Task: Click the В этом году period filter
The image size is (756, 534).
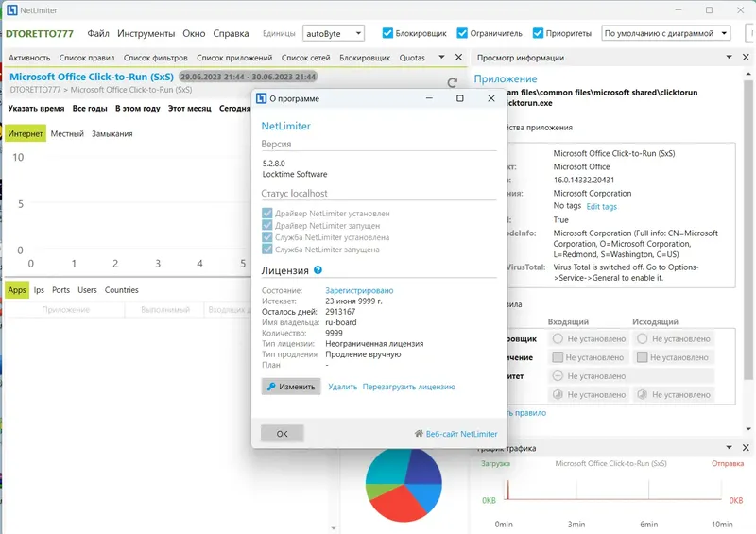Action: [137, 108]
